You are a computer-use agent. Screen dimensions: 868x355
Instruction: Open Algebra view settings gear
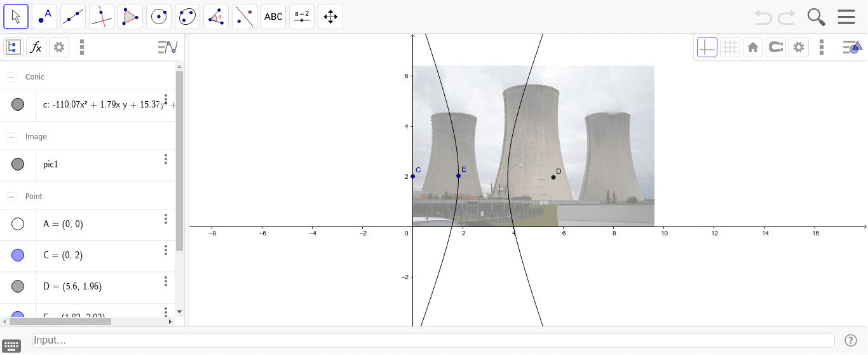59,47
